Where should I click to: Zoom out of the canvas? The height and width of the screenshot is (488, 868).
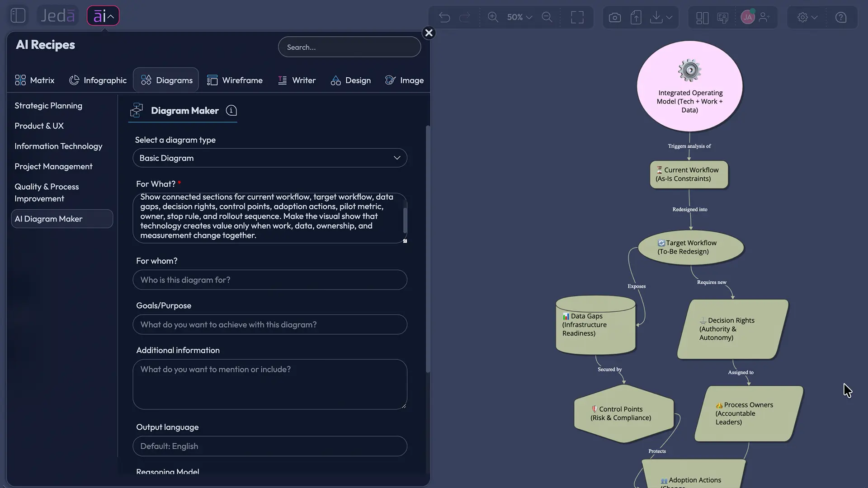[x=547, y=17]
